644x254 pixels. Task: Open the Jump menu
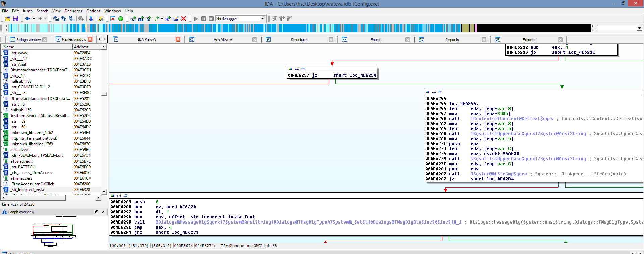pos(28,11)
